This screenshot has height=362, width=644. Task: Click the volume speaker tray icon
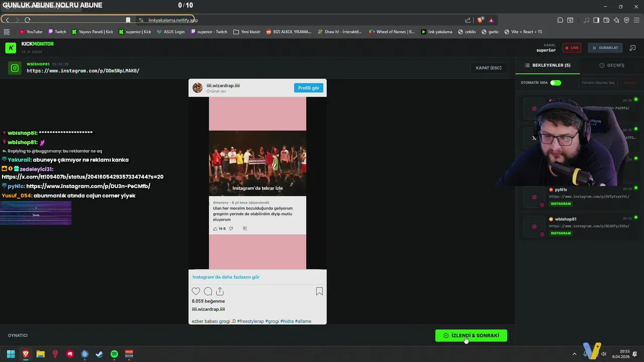[604, 354]
